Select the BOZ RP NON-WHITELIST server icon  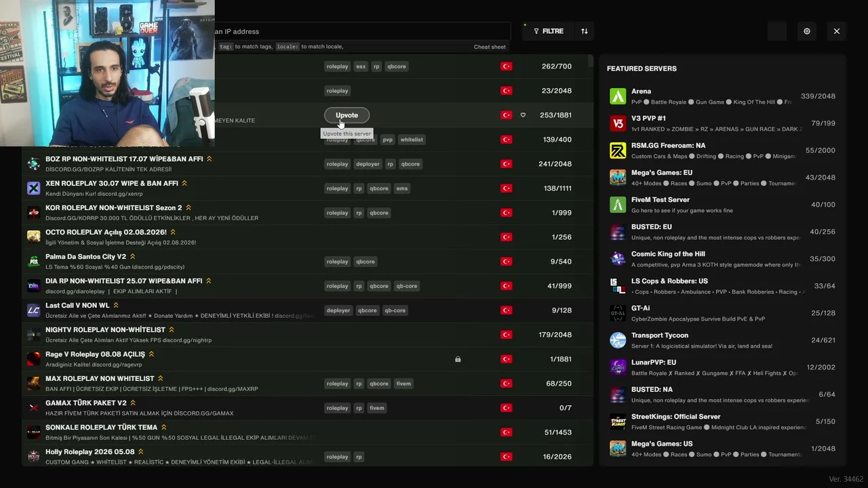point(33,164)
